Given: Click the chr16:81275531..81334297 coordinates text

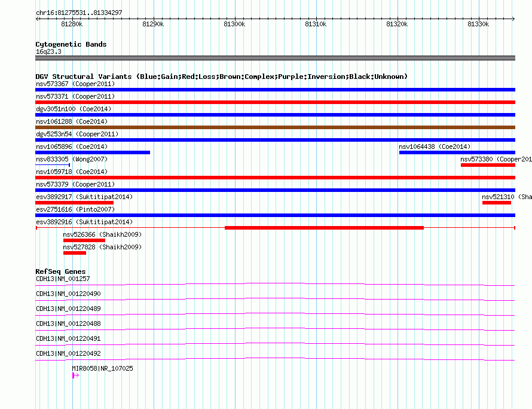Looking at the screenshot, I should (79, 13).
